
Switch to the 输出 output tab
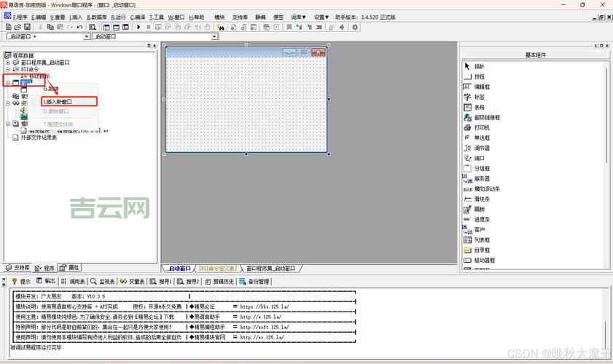pyautogui.click(x=46, y=281)
